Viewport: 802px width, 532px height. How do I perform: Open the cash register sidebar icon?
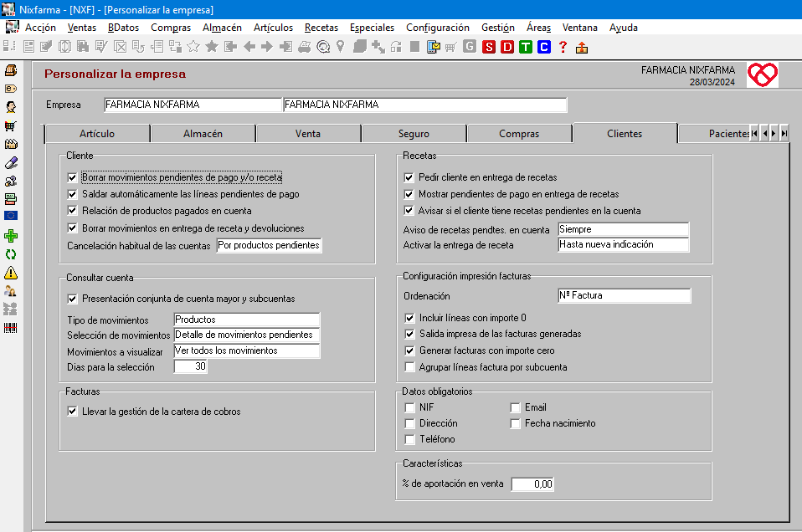[11, 70]
